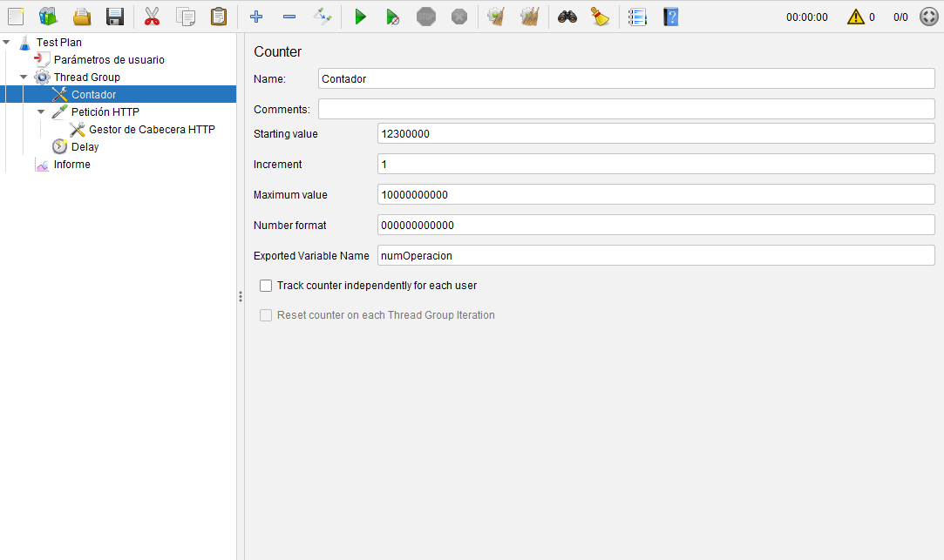Image resolution: width=944 pixels, height=560 pixels.
Task: Click the green Start test run icon
Action: click(360, 17)
